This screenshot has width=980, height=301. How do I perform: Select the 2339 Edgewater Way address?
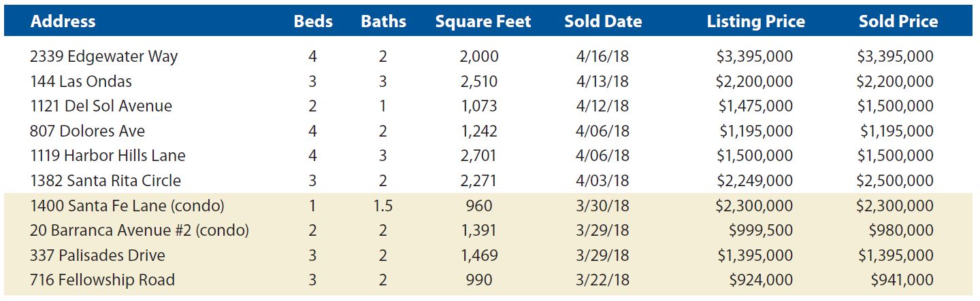tap(103, 57)
